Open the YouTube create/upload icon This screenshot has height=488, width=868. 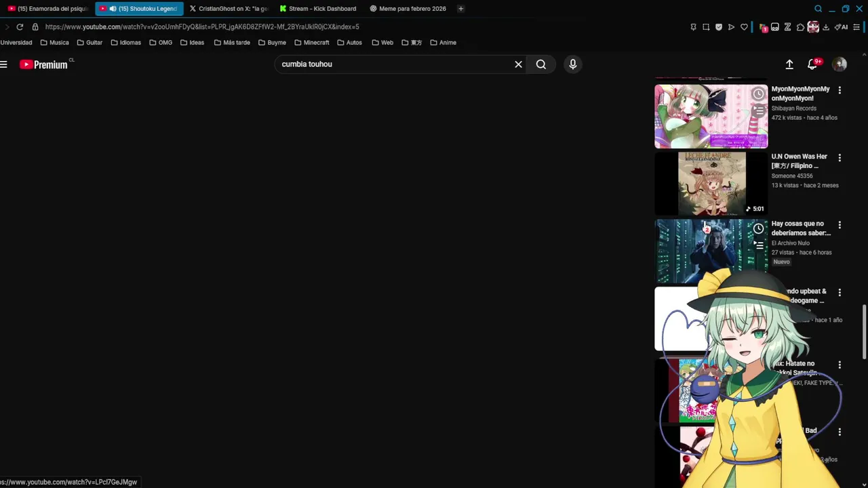click(x=789, y=64)
